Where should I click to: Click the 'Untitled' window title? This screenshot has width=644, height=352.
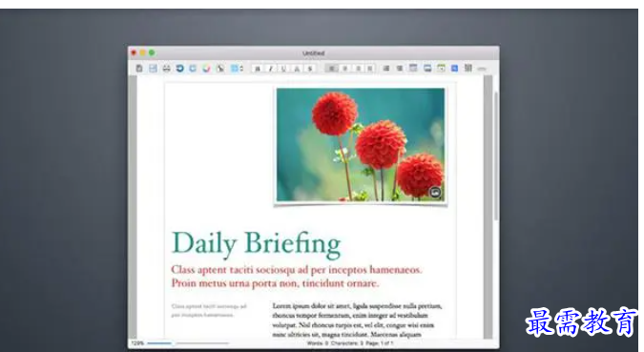313,53
